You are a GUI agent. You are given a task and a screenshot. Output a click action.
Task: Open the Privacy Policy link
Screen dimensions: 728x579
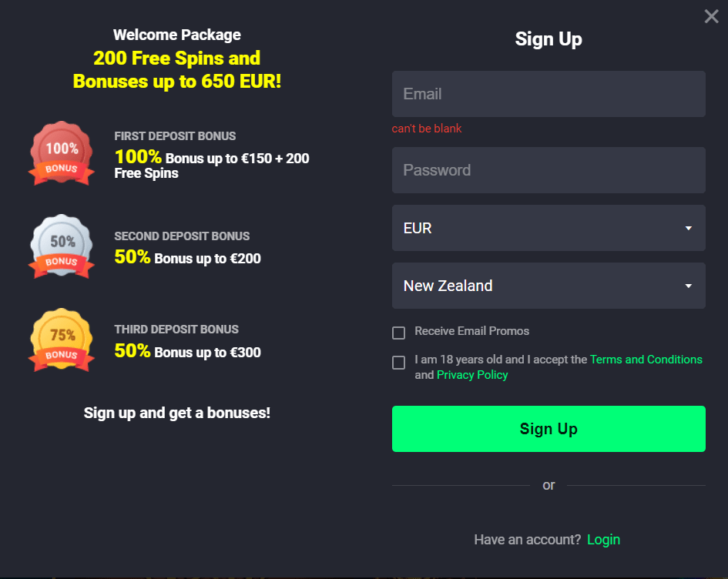coord(472,375)
